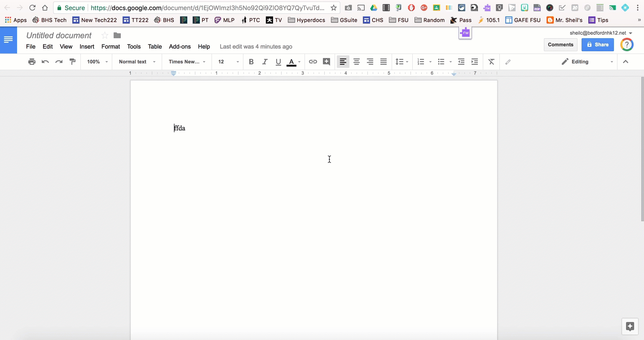The height and width of the screenshot is (340, 644).
Task: Open the Add-ons menu
Action: point(180,46)
